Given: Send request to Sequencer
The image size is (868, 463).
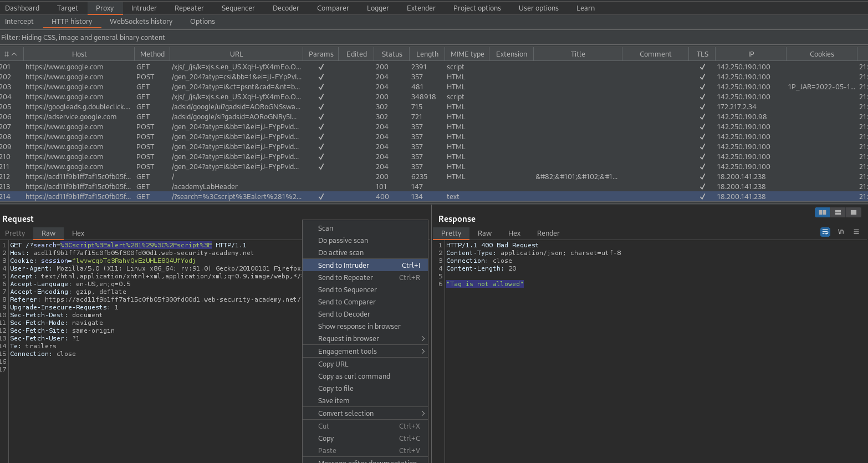Looking at the screenshot, I should [365, 289].
